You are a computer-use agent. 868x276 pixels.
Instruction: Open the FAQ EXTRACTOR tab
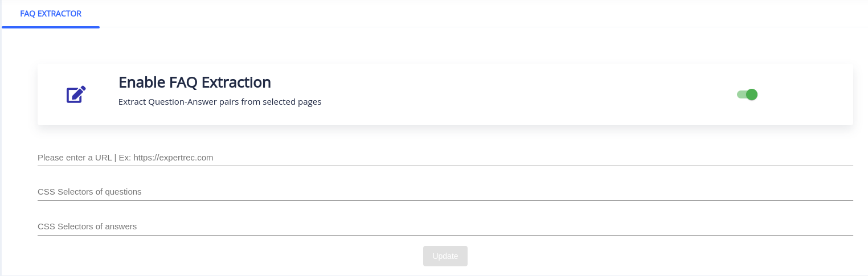click(x=51, y=14)
